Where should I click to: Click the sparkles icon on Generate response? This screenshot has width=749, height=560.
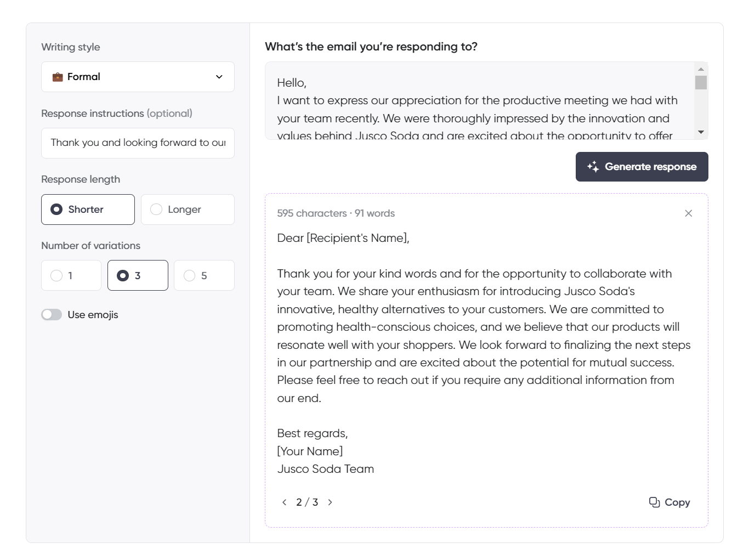[x=592, y=166]
